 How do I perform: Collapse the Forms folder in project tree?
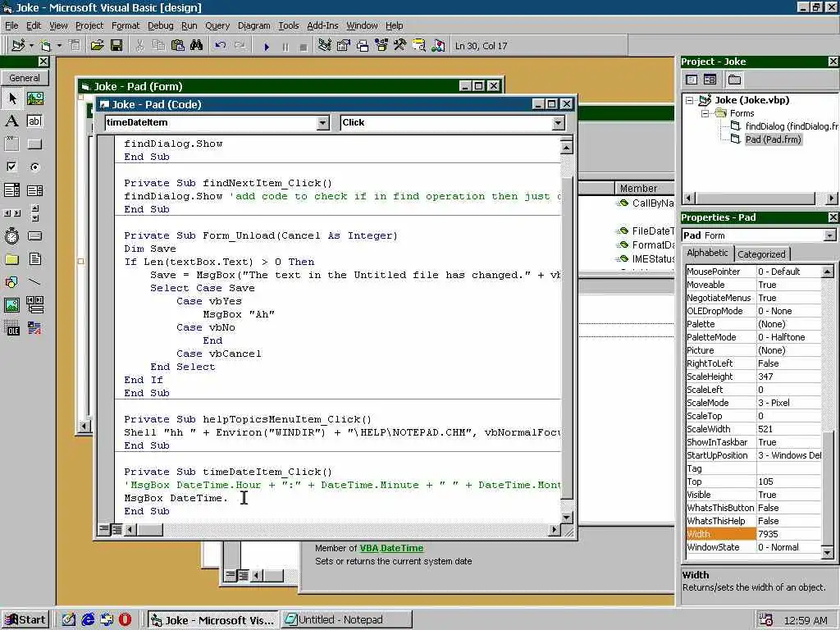pyautogui.click(x=705, y=113)
